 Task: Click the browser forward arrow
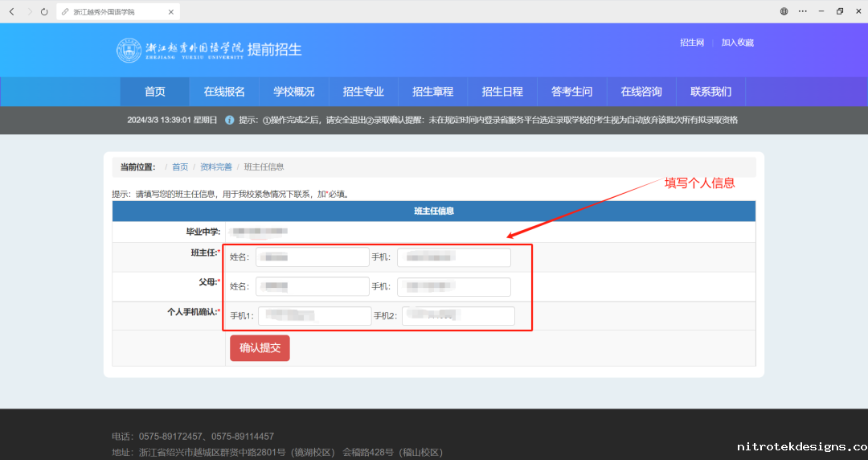(30, 11)
